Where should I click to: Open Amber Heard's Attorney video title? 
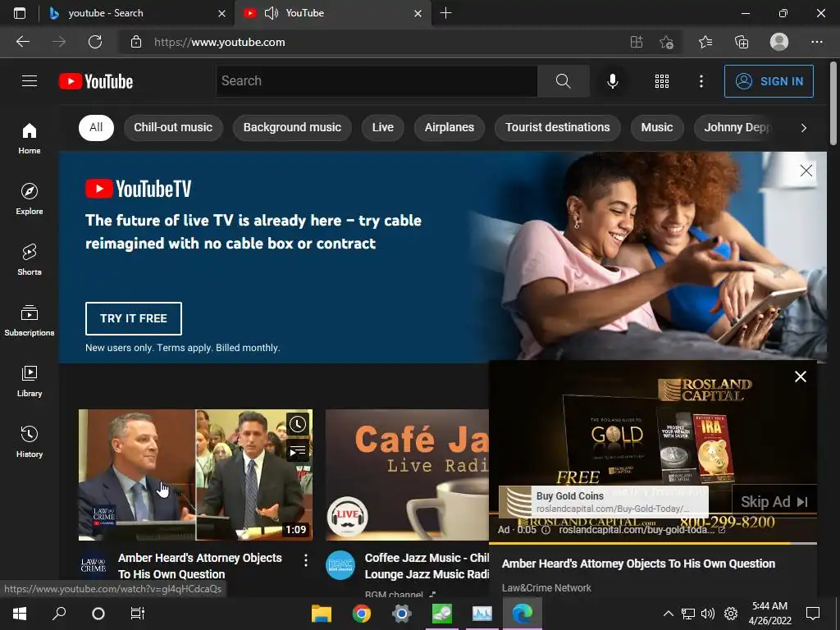click(200, 566)
